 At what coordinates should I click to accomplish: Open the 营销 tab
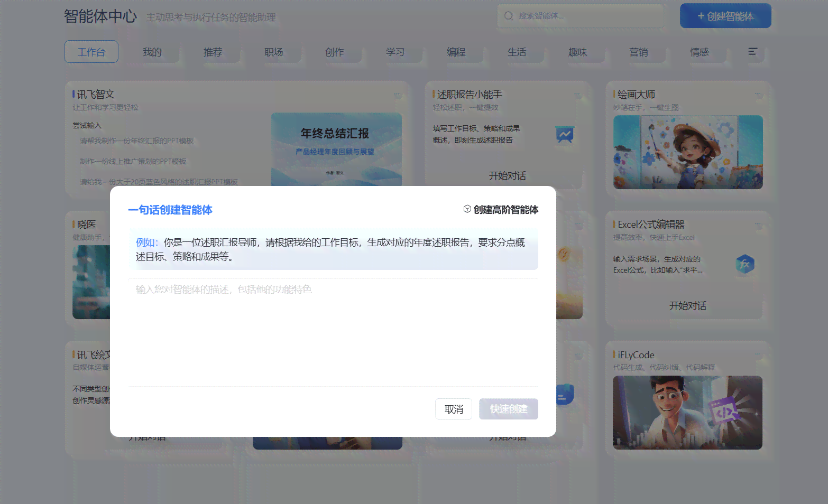coord(638,52)
